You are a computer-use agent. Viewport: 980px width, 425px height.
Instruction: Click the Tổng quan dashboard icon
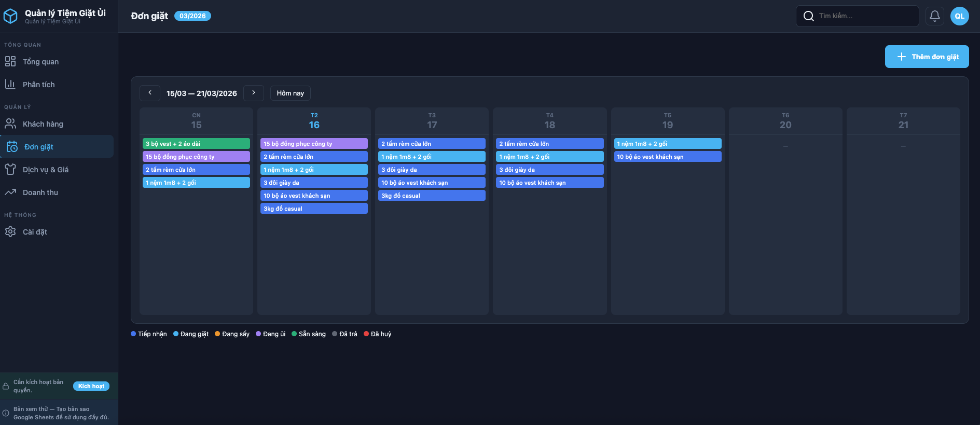tap(10, 62)
